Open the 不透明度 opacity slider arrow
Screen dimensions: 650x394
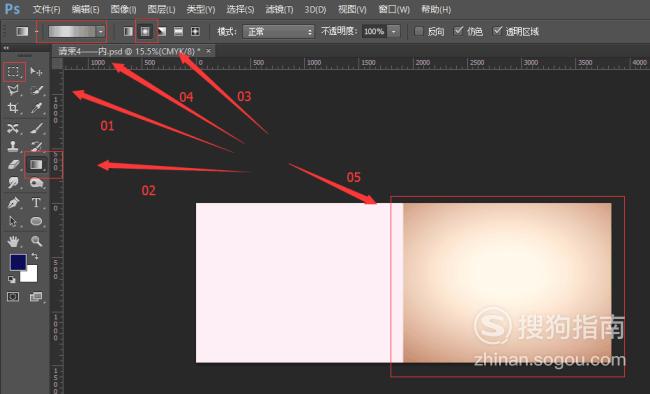[x=393, y=32]
